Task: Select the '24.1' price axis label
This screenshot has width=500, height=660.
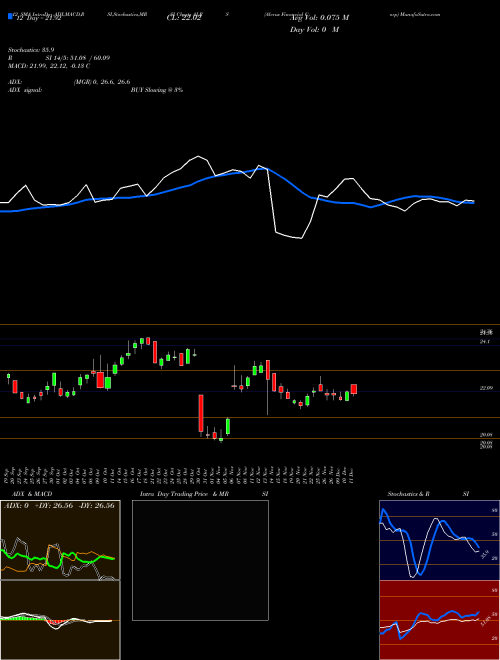Action: click(x=484, y=342)
